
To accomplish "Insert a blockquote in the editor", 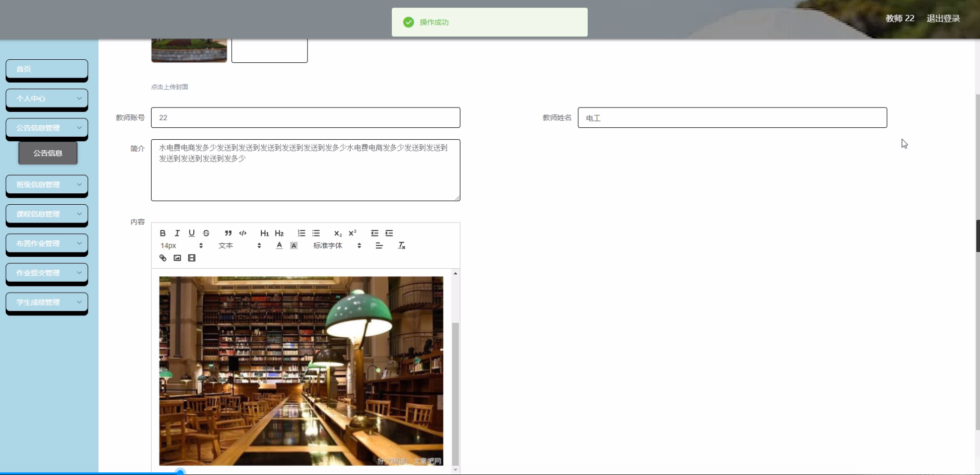I will point(228,233).
